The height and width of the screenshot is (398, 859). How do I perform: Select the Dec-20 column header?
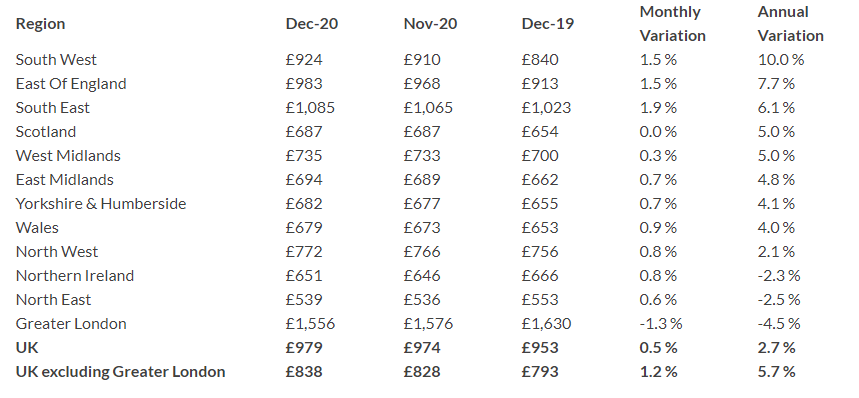coord(312,24)
